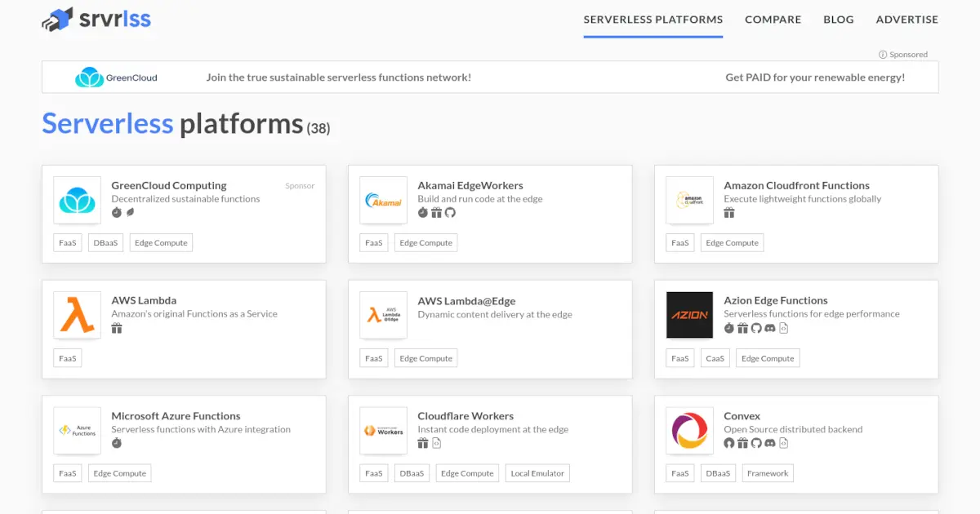Click AWS Lambda gift icon

pos(117,328)
